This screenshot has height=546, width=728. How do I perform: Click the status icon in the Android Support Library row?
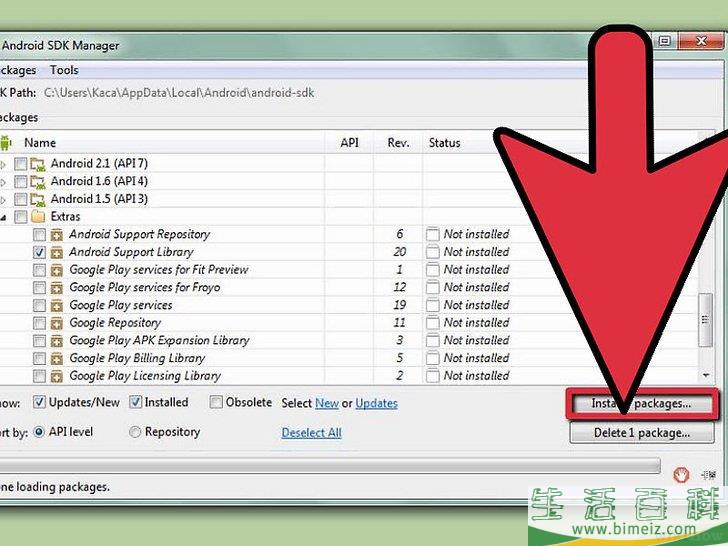432,252
